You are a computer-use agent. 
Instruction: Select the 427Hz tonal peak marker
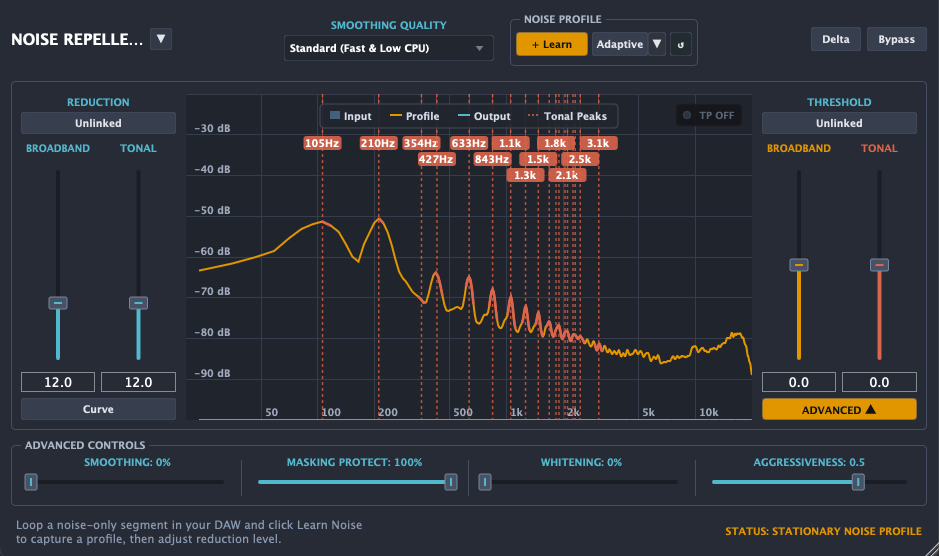(436, 159)
